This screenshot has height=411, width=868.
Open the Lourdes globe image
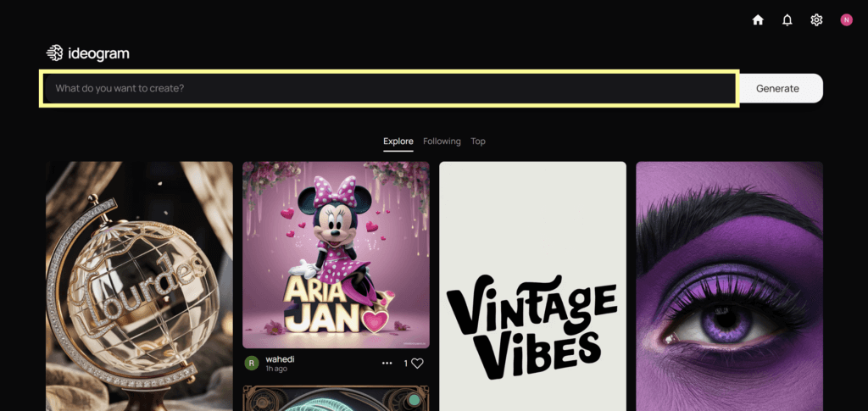click(x=139, y=286)
